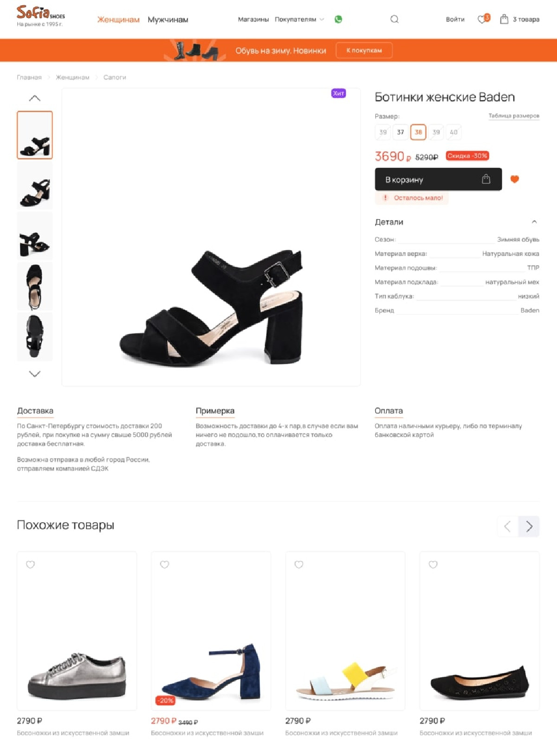Favorite the silver sneaker product card
Viewport: 557px width, 756px height.
[30, 564]
